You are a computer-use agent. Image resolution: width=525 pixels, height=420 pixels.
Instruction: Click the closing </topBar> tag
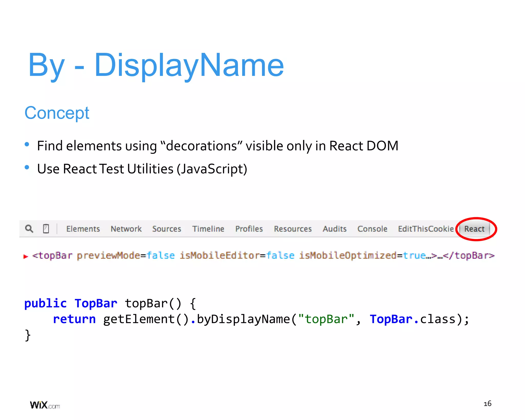(469, 256)
